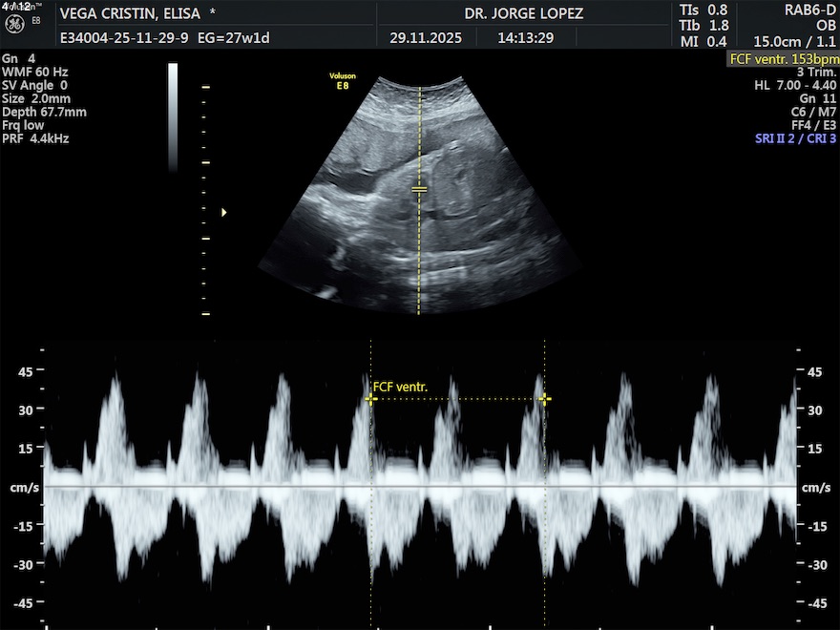Click the Depth 67.7mm parameter
Image resolution: width=840 pixels, height=630 pixels.
pos(44,112)
